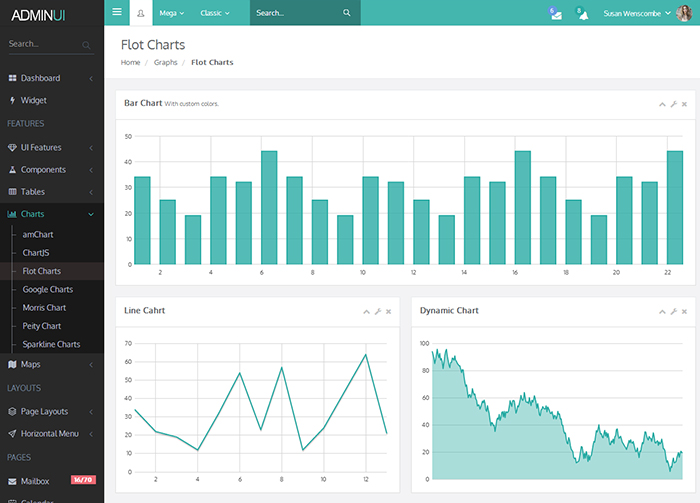Open the Classic dropdown menu

214,13
